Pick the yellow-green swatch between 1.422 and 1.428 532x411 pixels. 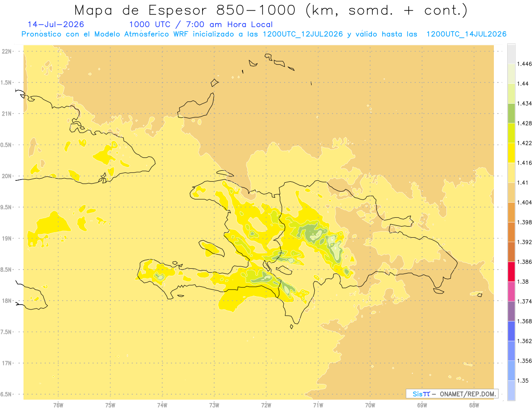tap(511, 133)
